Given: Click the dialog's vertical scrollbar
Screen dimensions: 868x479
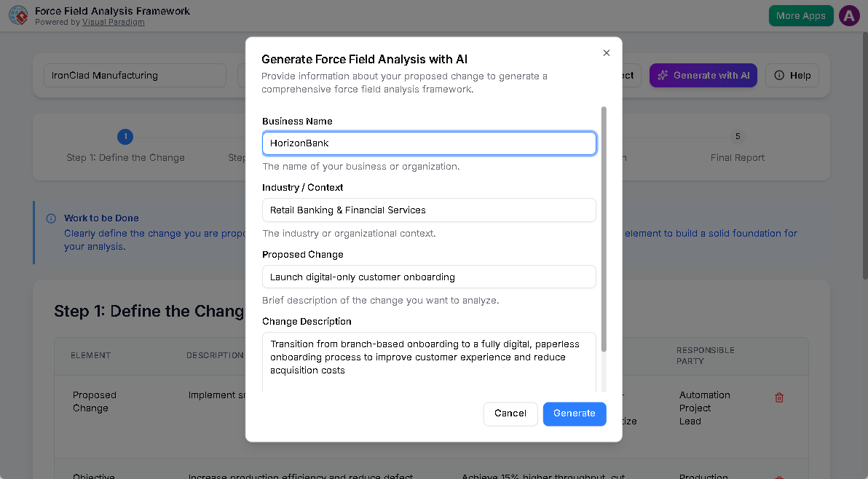Looking at the screenshot, I should click(604, 218).
